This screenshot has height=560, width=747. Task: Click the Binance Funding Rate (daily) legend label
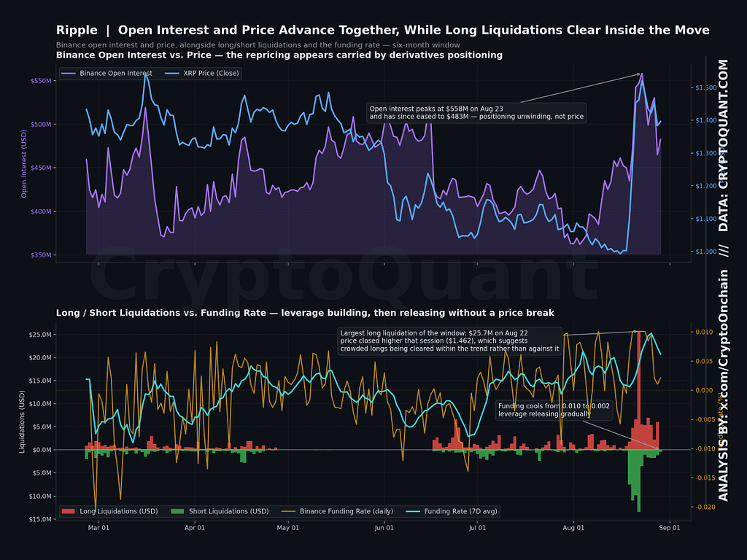coord(347,511)
